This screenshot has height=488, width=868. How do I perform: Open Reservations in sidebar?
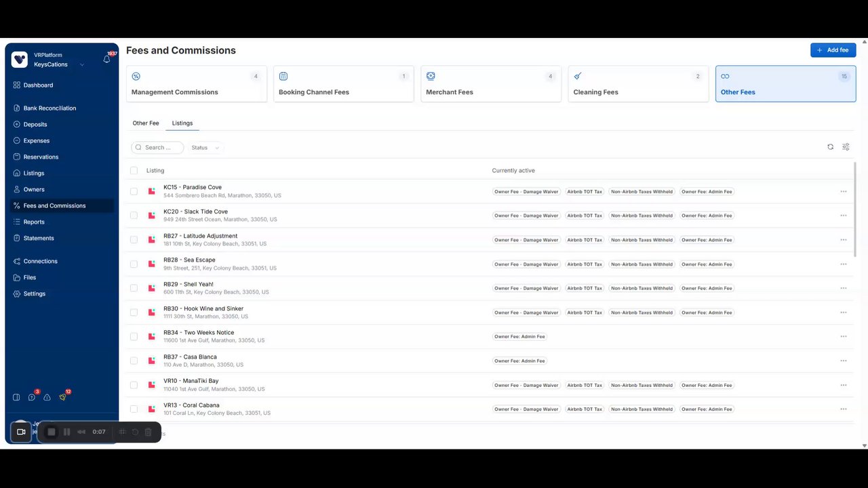(x=41, y=157)
